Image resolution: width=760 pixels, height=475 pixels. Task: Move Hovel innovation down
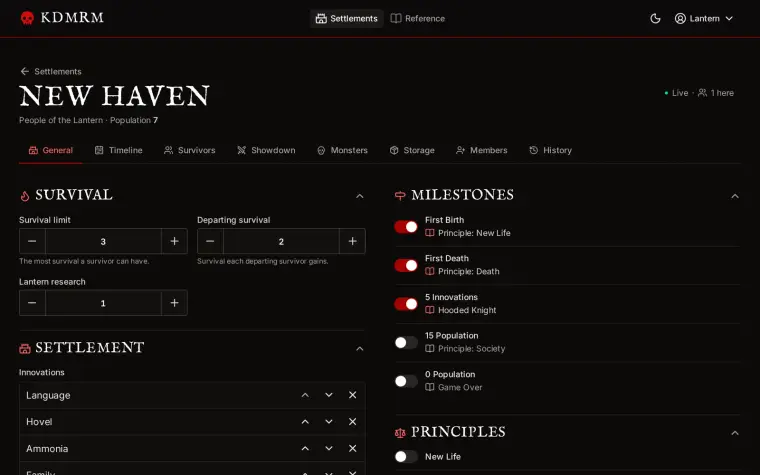(329, 422)
